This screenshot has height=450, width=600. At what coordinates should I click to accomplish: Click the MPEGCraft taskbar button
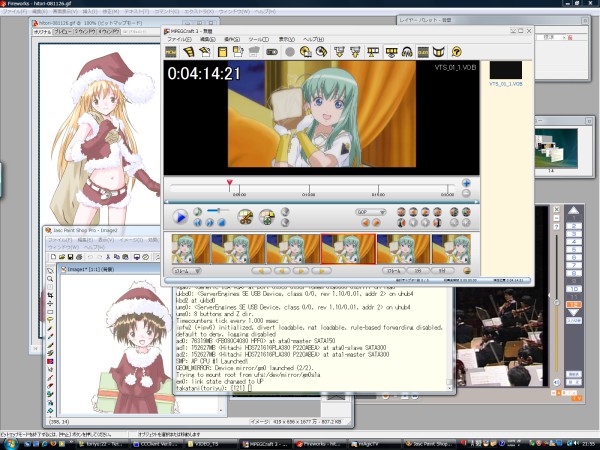[x=266, y=444]
